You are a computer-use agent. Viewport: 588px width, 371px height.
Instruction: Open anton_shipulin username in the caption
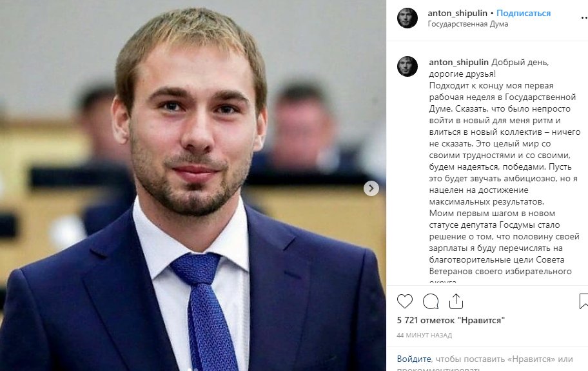[x=458, y=63]
